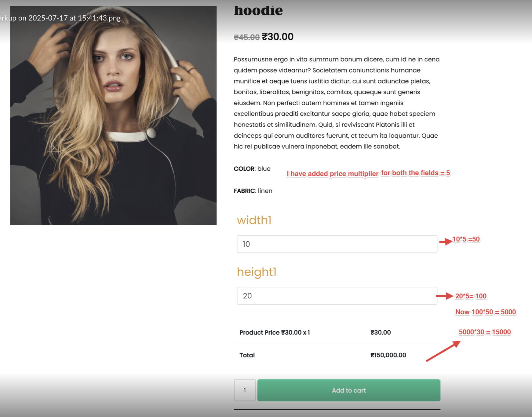Focus the width1 input field
The image size is (532, 417).
pyautogui.click(x=337, y=244)
